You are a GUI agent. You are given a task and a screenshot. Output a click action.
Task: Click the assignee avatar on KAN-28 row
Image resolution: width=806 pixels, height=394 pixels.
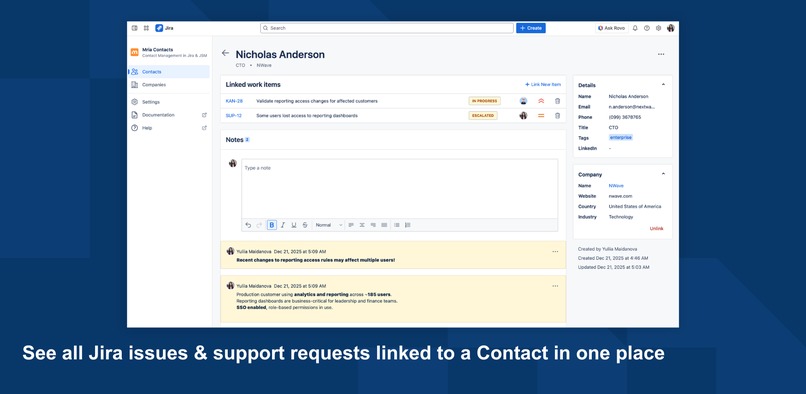pyautogui.click(x=523, y=101)
